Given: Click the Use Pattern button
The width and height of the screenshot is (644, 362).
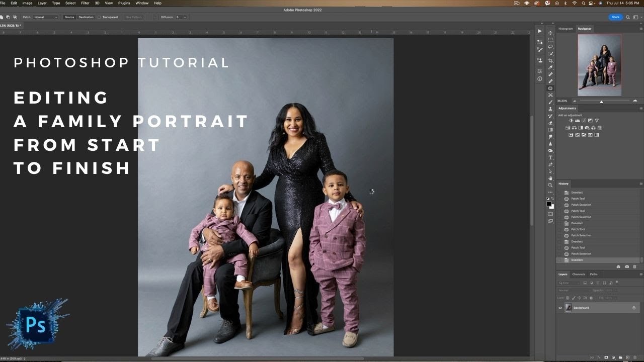Looking at the screenshot, I should tap(133, 17).
